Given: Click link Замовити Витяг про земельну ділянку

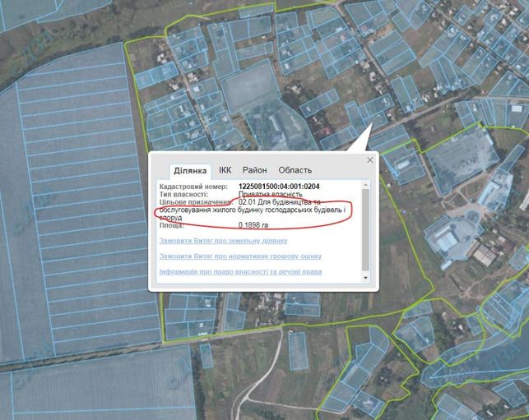Looking at the screenshot, I should (x=223, y=241).
